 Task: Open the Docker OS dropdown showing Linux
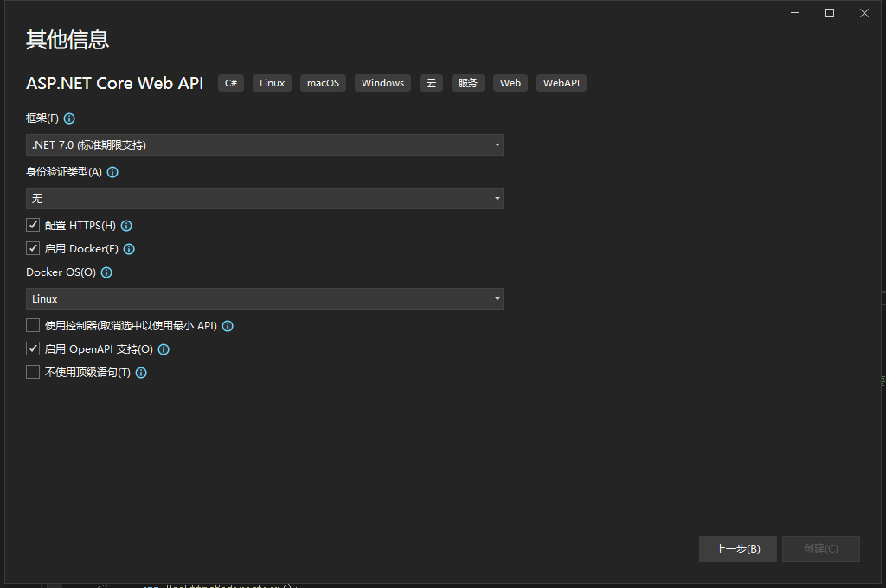(x=265, y=299)
